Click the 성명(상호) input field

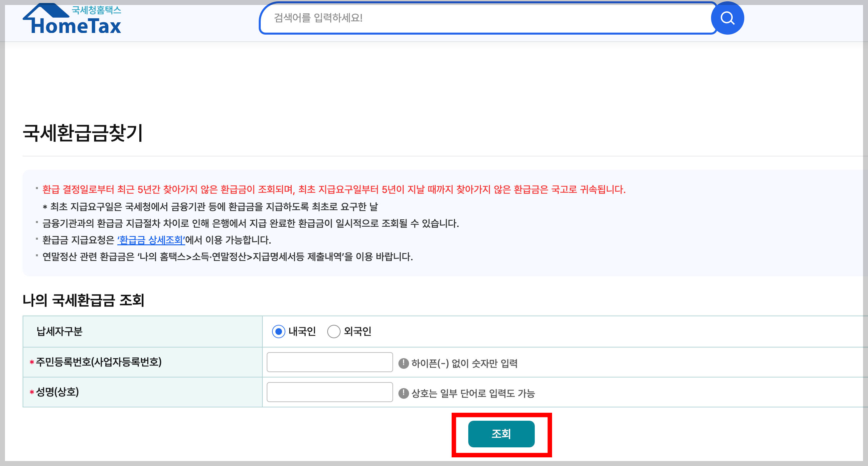point(330,392)
